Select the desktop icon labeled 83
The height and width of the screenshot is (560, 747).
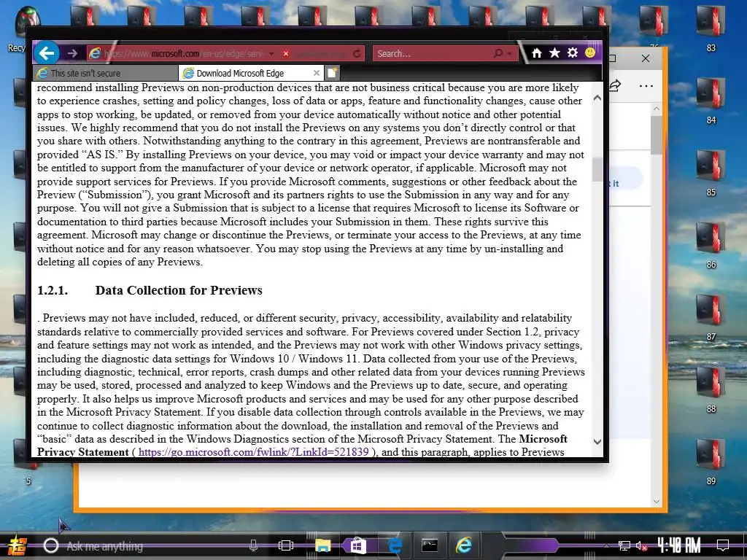tap(711, 29)
